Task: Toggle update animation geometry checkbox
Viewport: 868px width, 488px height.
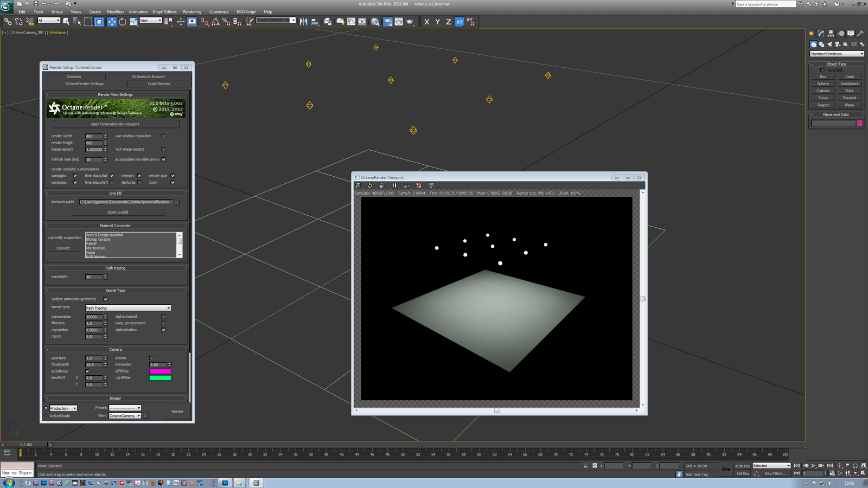Action: point(105,299)
